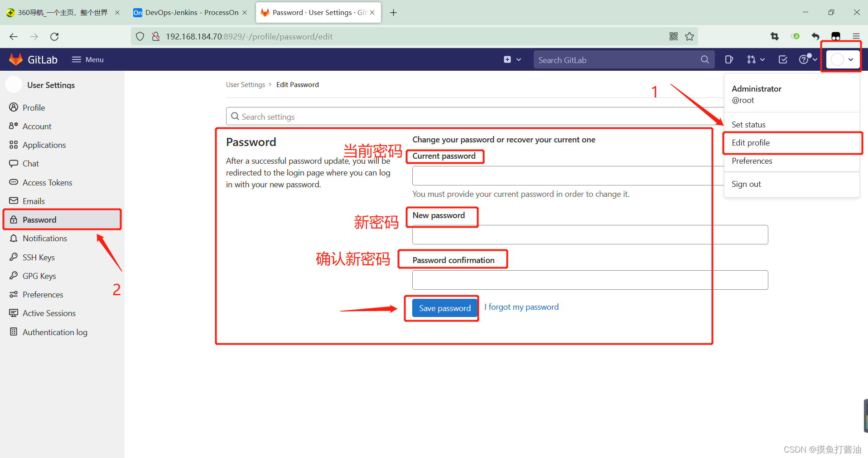Click the shield tracking protection icon
The width and height of the screenshot is (868, 458).
click(140, 36)
